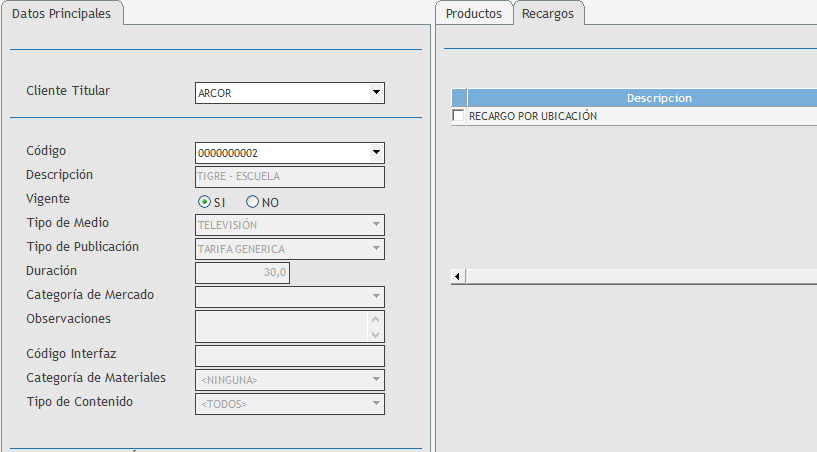Screen dimensions: 817x452
Task: Open the Categoría de Materiales dropdown
Action: click(x=376, y=380)
